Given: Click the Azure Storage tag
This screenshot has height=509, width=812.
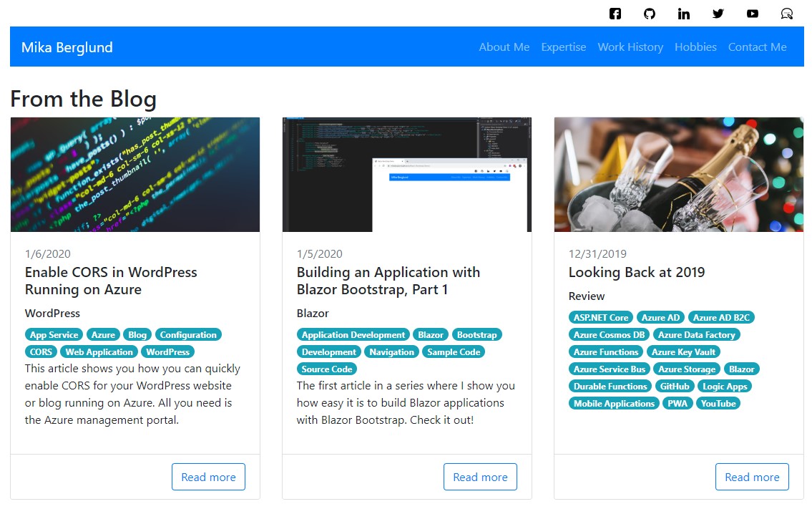Looking at the screenshot, I should coord(687,369).
